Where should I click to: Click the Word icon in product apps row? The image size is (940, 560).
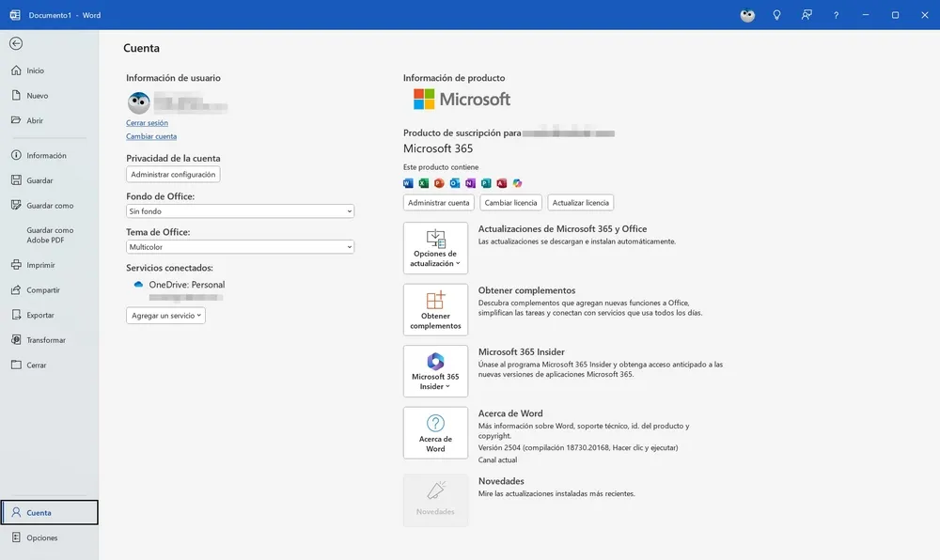pos(408,183)
